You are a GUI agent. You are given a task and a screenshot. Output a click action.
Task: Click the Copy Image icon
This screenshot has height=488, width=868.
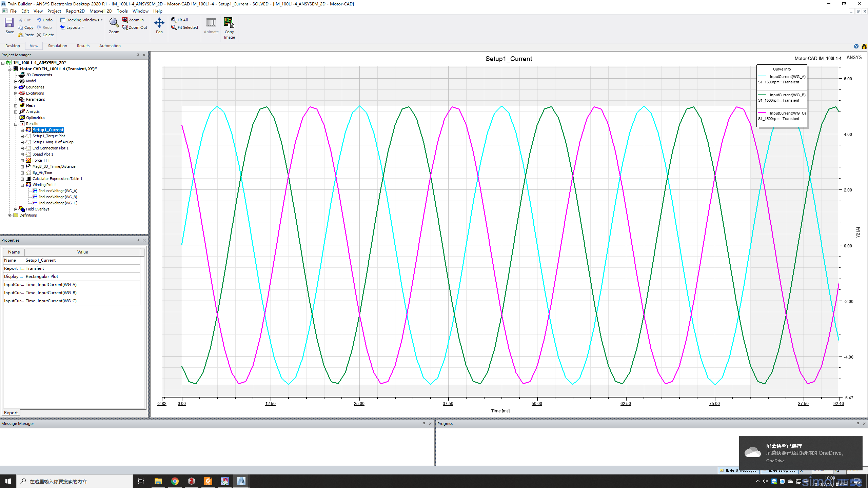pos(229,28)
